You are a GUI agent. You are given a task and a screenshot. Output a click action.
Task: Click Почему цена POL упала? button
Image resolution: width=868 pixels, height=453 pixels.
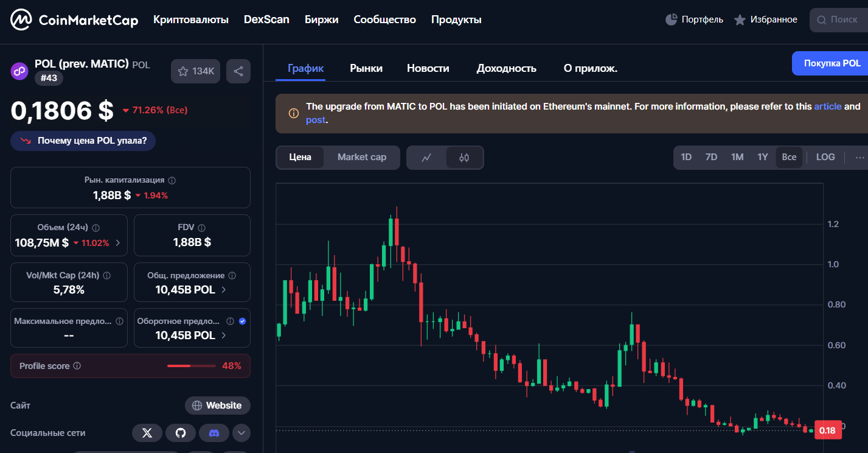(83, 141)
